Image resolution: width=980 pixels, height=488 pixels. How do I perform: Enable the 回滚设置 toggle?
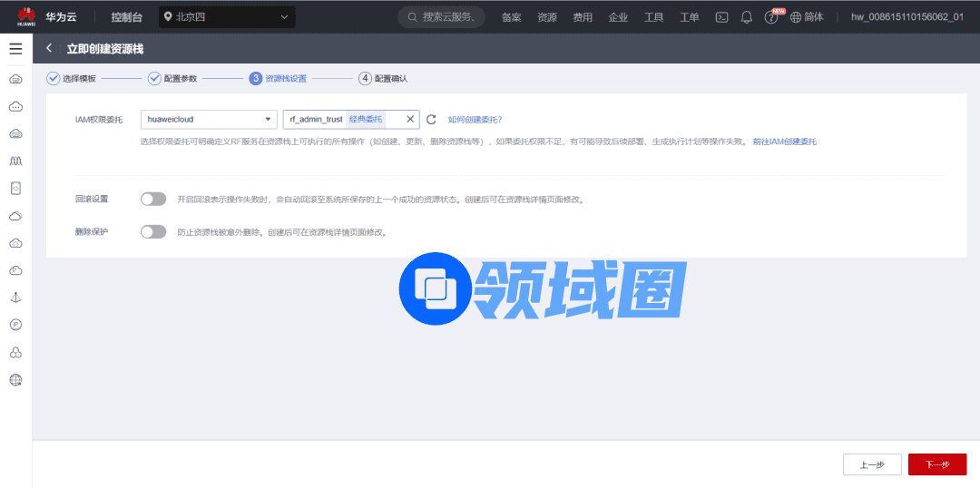pos(153,199)
